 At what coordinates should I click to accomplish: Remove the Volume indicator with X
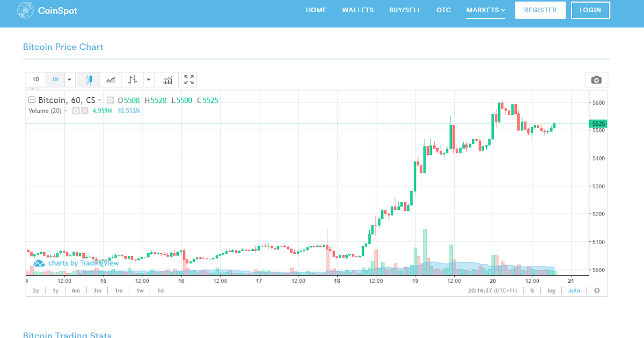(84, 111)
